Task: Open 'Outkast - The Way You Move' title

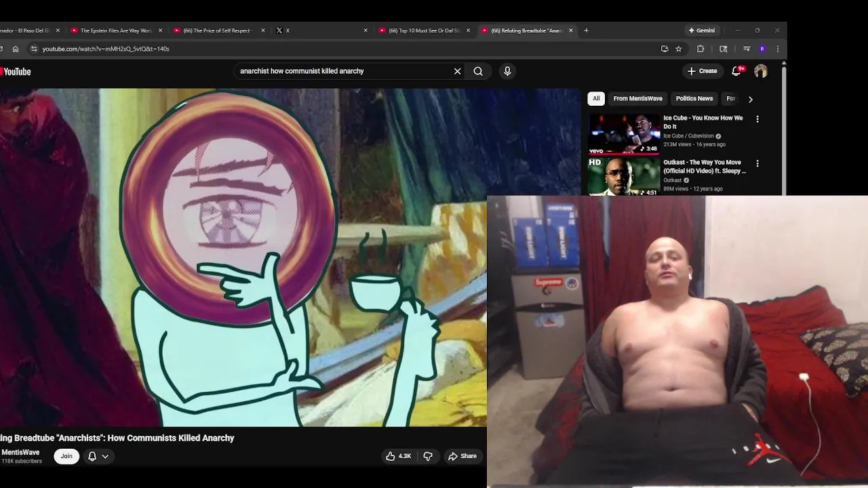Action: 705,167
